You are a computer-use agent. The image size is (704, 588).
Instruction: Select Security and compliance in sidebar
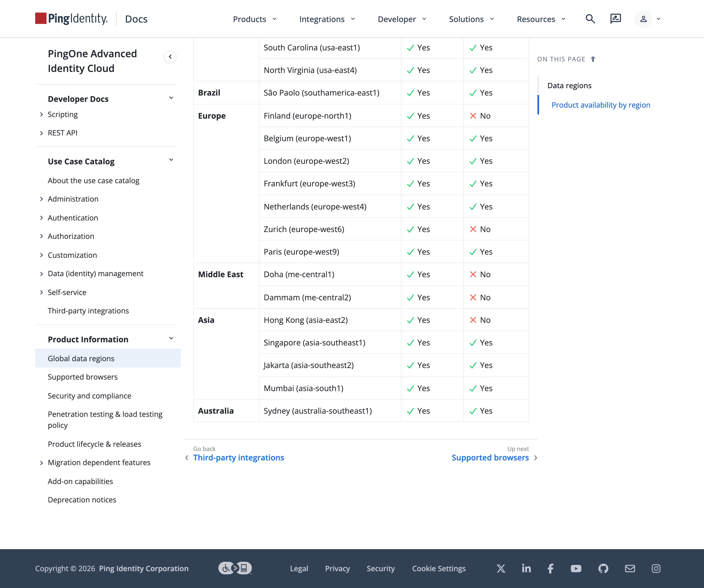tap(89, 396)
